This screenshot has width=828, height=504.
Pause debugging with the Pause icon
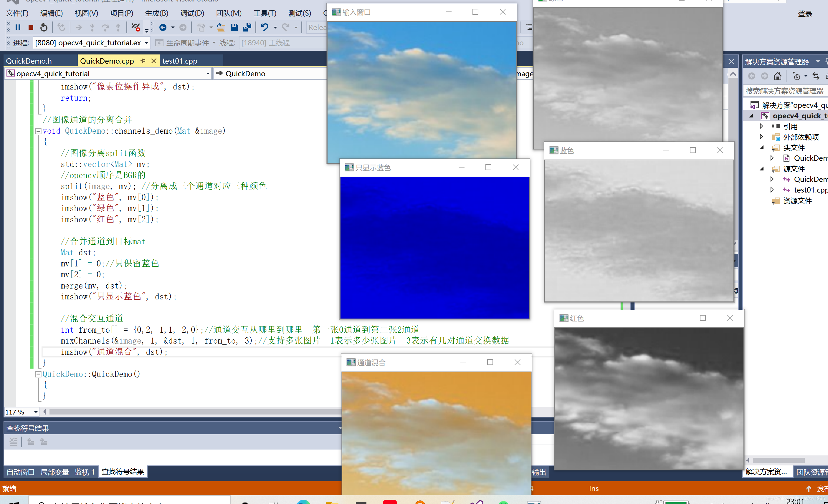coord(18,27)
